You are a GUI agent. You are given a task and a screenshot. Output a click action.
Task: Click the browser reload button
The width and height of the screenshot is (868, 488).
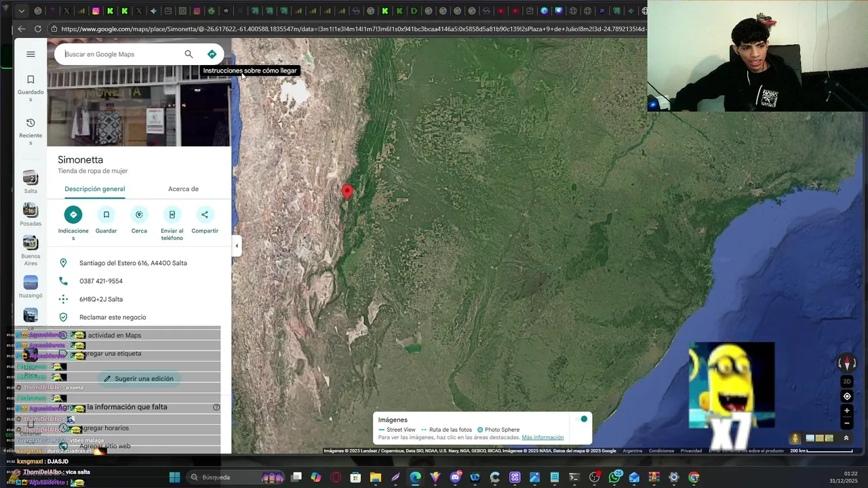(37, 29)
